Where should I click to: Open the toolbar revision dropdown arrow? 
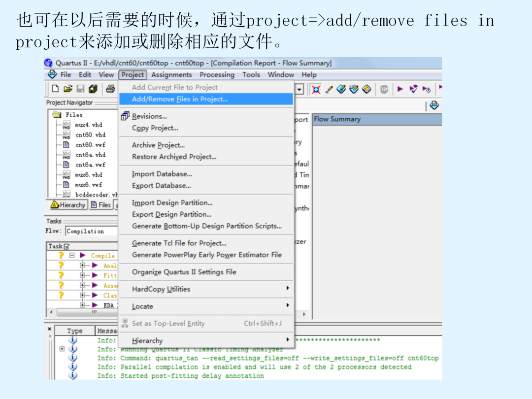299,90
